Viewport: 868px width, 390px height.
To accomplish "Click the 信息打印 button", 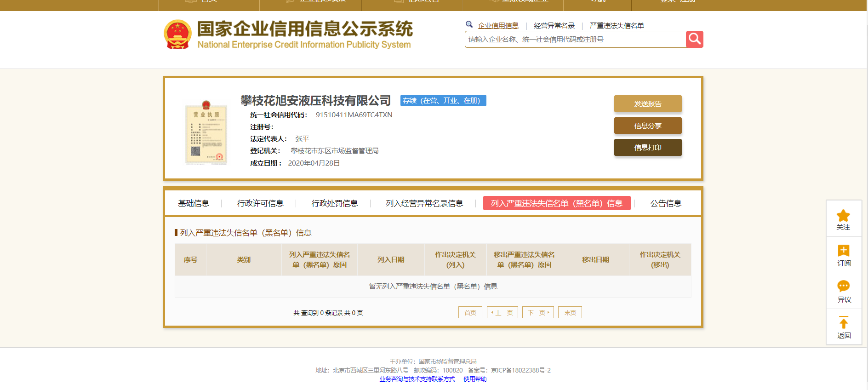I will tap(648, 147).
